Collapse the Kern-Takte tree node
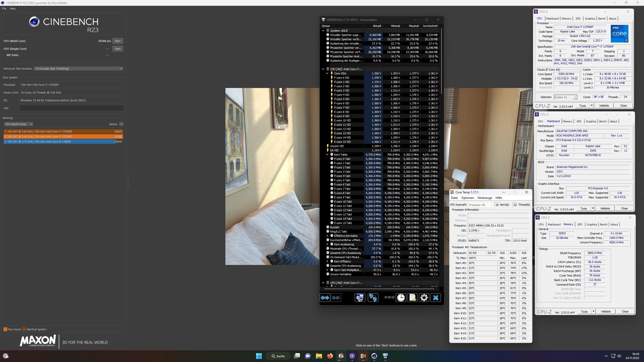The image size is (644, 362). tap(327, 155)
